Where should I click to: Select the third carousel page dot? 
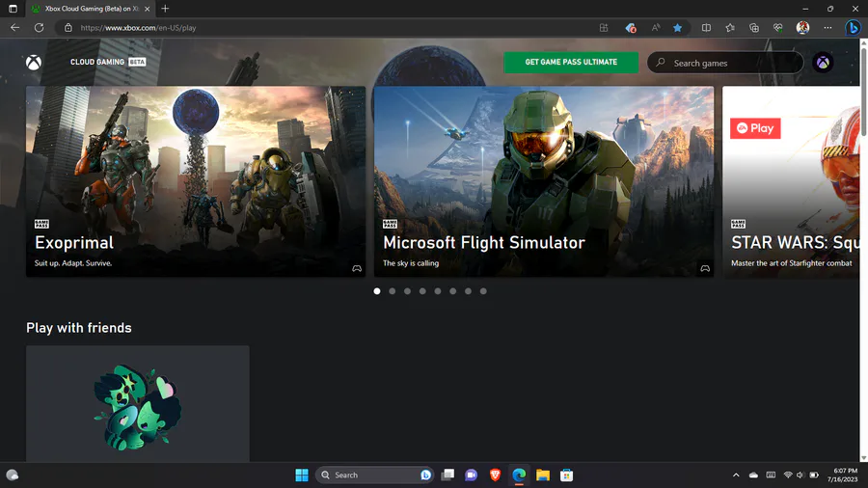click(407, 291)
